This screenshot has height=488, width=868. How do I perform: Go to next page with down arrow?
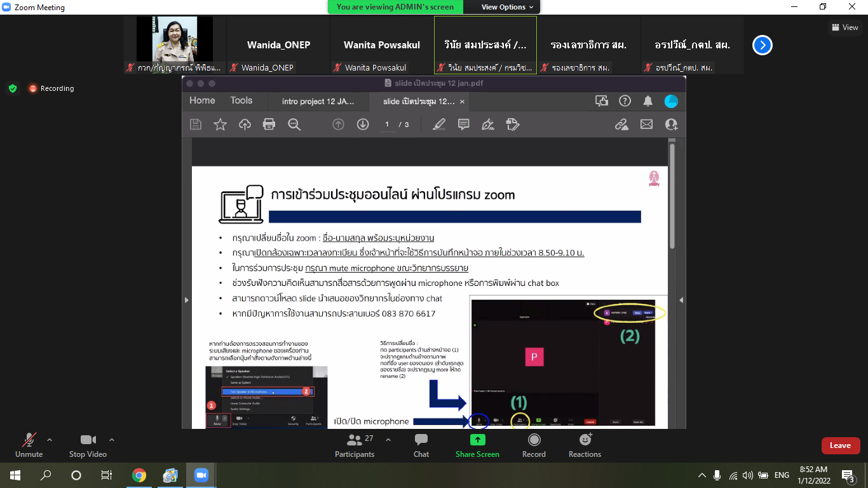[x=363, y=125]
